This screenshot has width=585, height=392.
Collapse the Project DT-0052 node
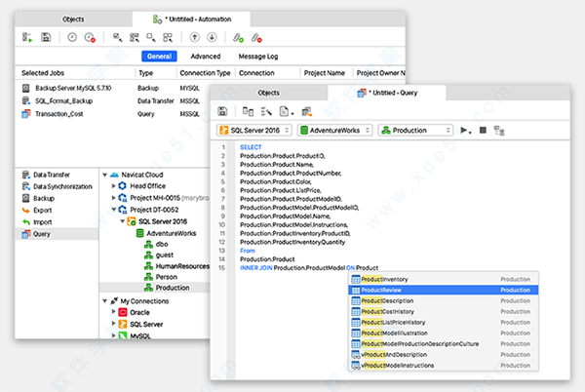pos(114,210)
